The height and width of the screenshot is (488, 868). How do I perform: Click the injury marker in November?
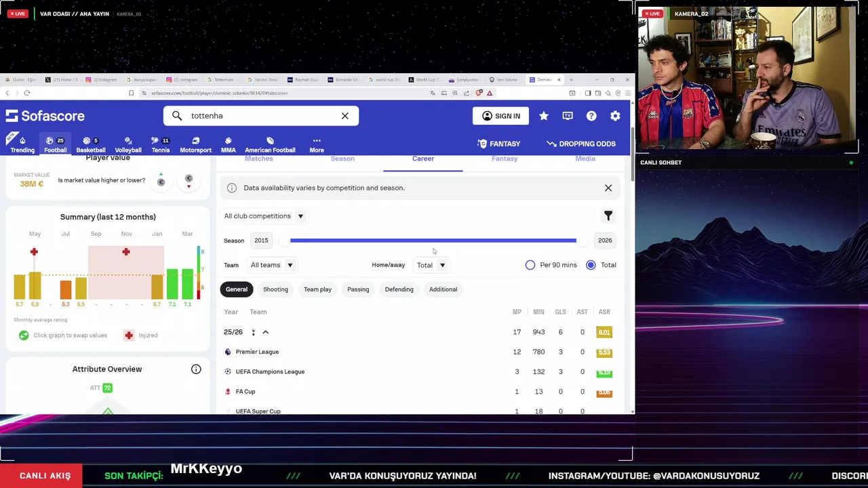click(x=125, y=251)
